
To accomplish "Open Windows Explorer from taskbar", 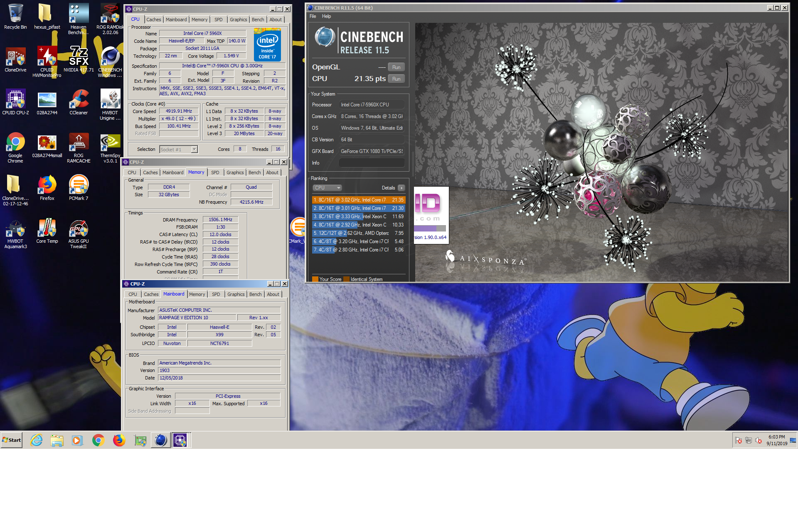I will click(x=57, y=440).
